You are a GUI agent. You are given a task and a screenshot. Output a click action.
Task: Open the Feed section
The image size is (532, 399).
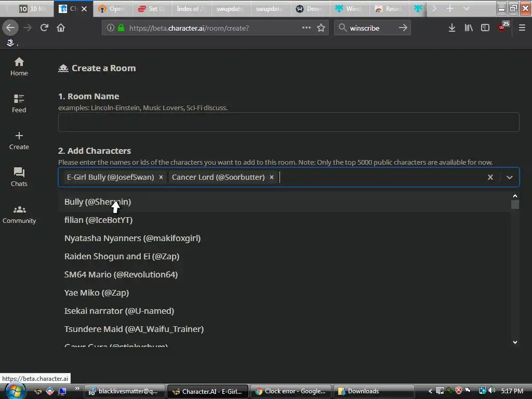[x=19, y=103]
